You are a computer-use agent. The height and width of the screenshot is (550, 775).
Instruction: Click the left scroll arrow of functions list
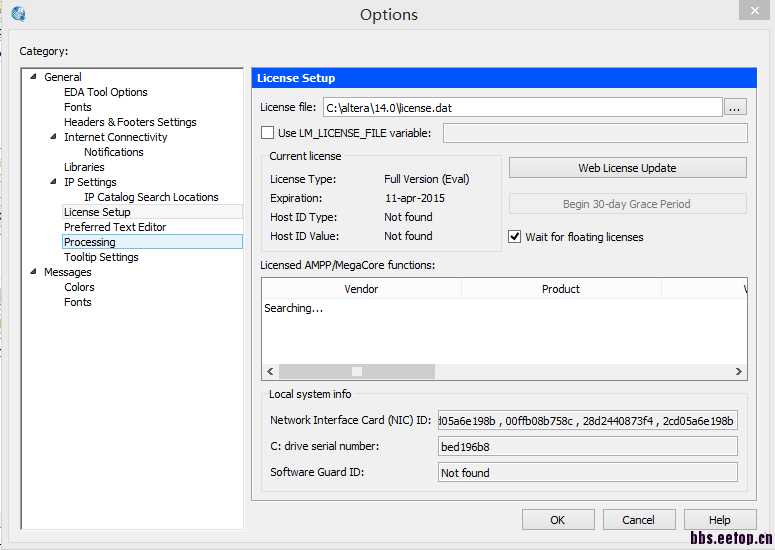(x=271, y=371)
